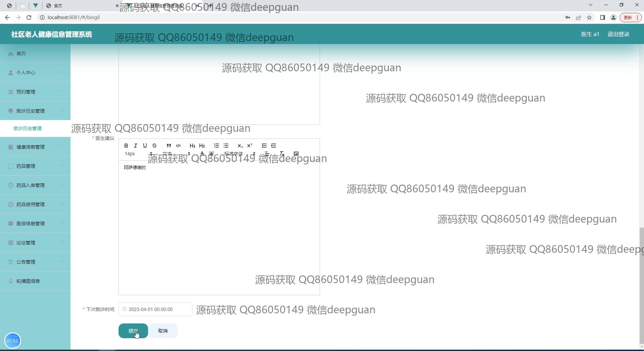
Task: Toggle italic text style
Action: (135, 146)
